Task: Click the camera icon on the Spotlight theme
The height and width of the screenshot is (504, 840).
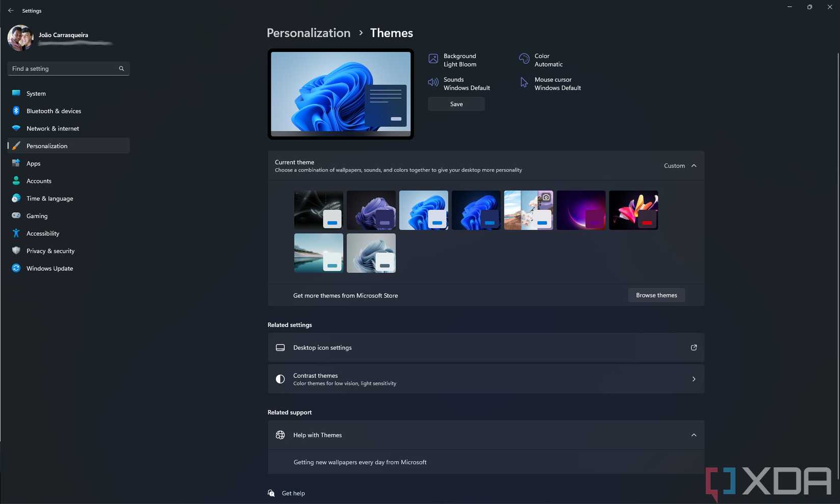Action: pyautogui.click(x=545, y=197)
